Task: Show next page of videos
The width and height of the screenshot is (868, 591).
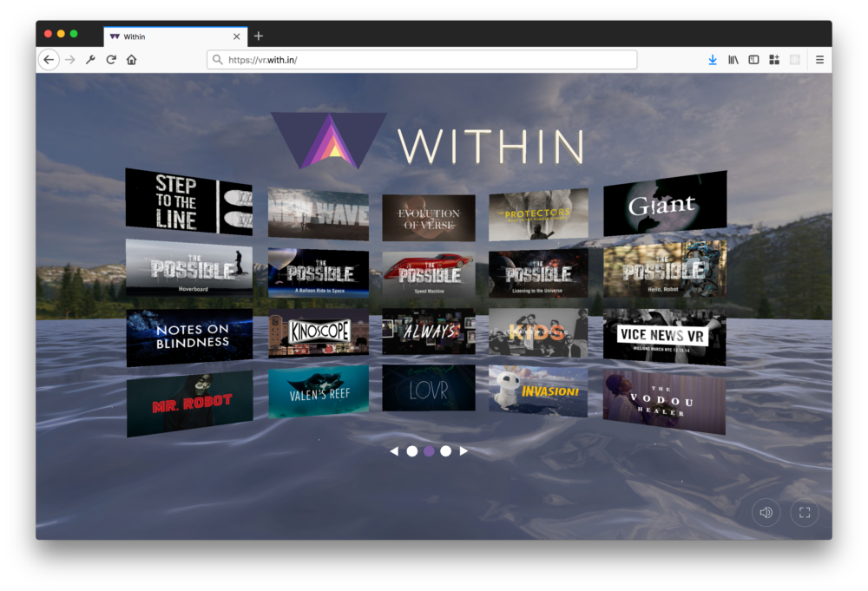Action: (464, 451)
